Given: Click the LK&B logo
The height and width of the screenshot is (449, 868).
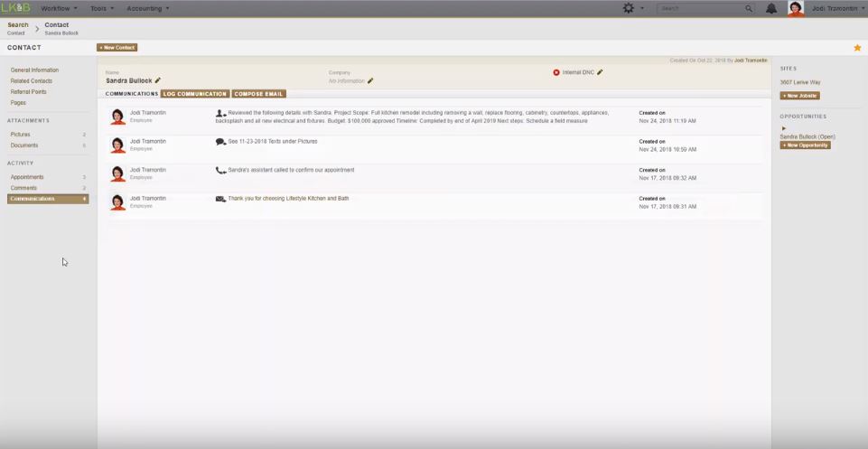Looking at the screenshot, I should coord(15,8).
